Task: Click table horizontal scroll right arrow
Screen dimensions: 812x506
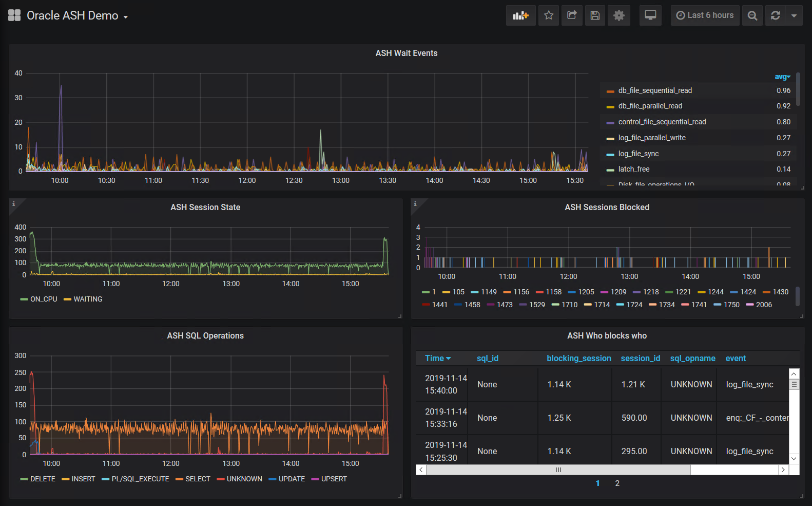Action: 783,470
